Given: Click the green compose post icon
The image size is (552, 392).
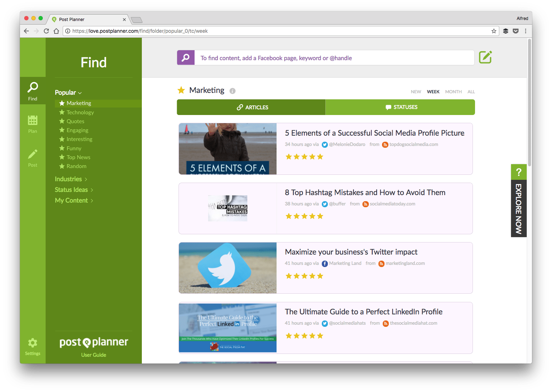Looking at the screenshot, I should click(485, 57).
